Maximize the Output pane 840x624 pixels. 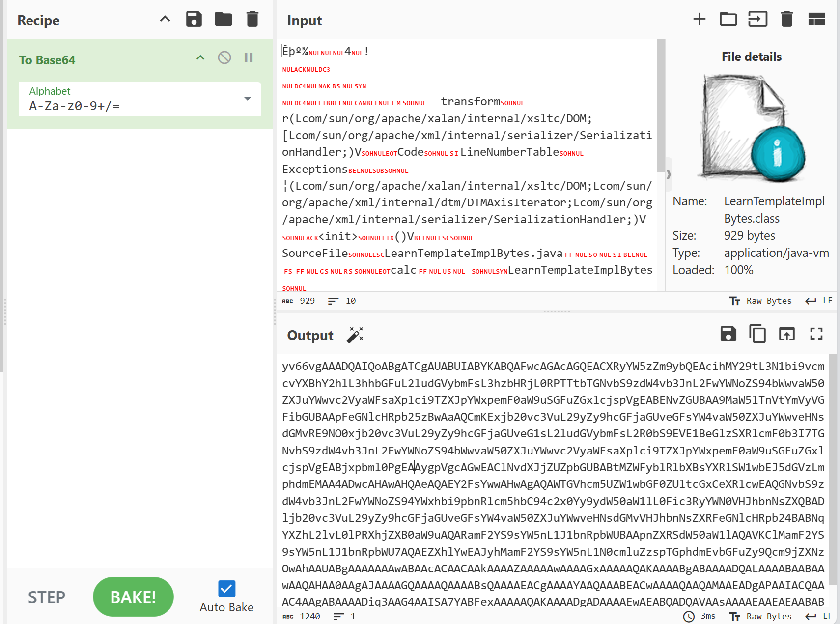(x=816, y=334)
